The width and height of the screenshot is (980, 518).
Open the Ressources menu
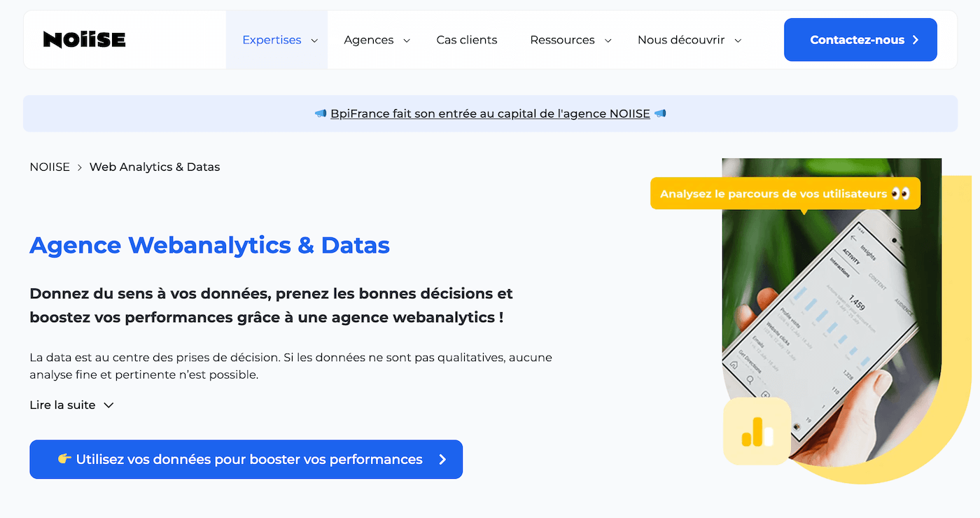point(562,40)
